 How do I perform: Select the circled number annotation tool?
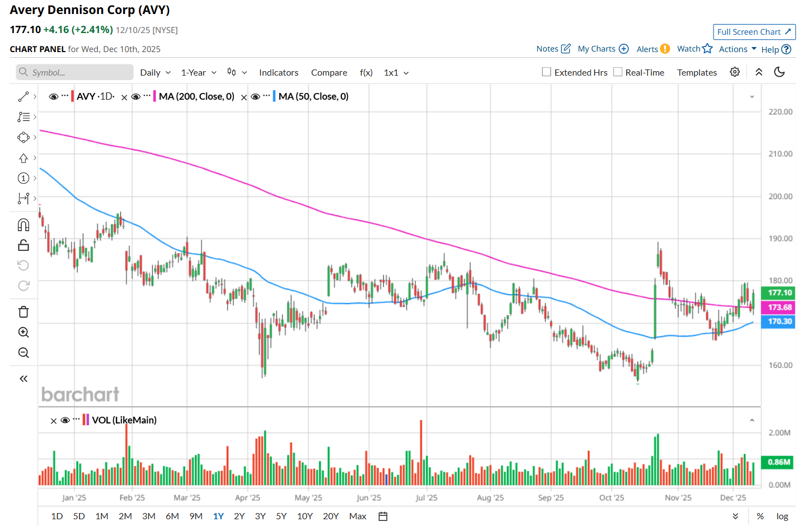pos(24,178)
